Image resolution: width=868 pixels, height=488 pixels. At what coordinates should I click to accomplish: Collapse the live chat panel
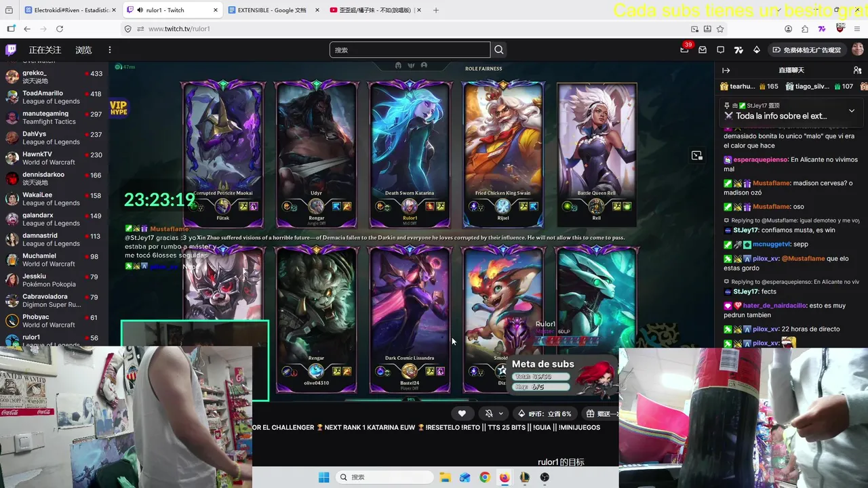pos(726,70)
